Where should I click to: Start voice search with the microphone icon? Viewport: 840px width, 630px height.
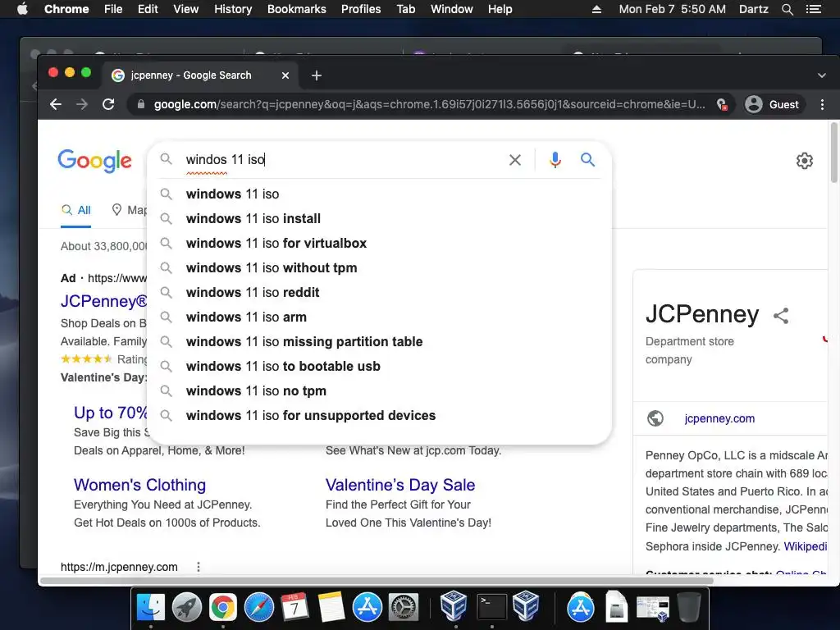coord(555,160)
